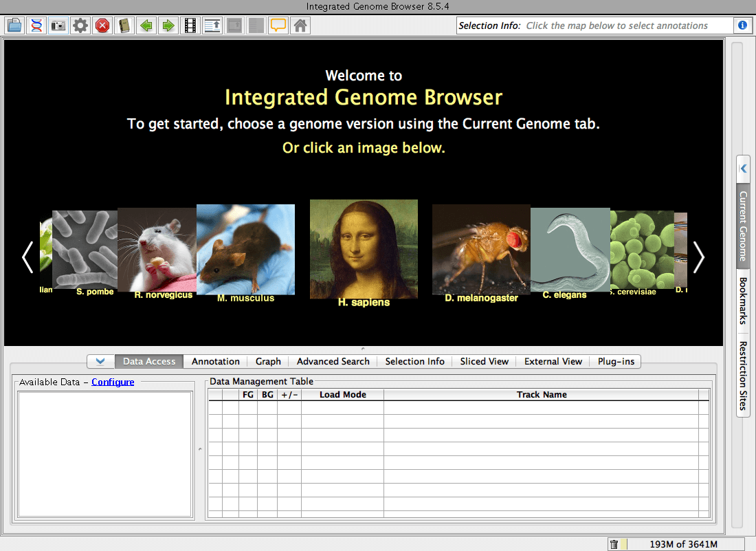Select the H. sapiens Mona Lisa image
This screenshot has height=551, width=756.
[x=364, y=248]
